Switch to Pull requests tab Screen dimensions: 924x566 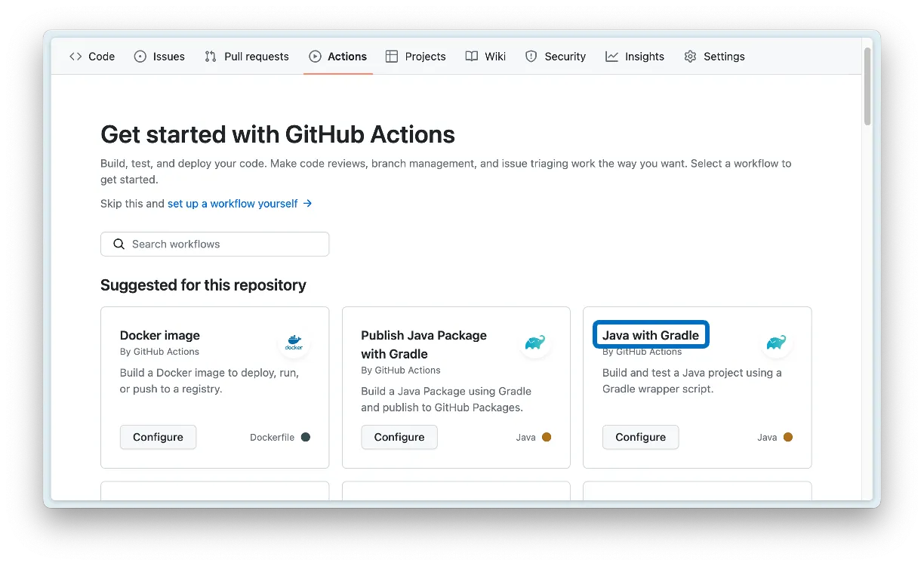247,57
